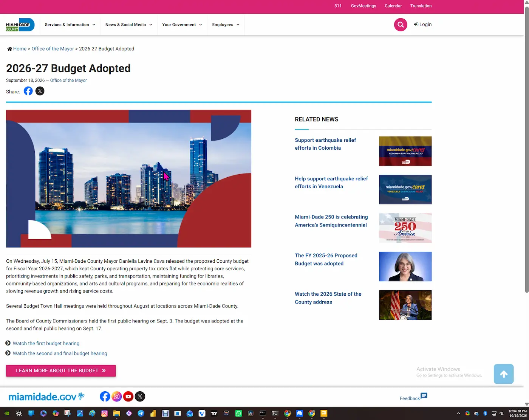Expand the Services & Information menu
This screenshot has width=529, height=420.
coord(70,25)
